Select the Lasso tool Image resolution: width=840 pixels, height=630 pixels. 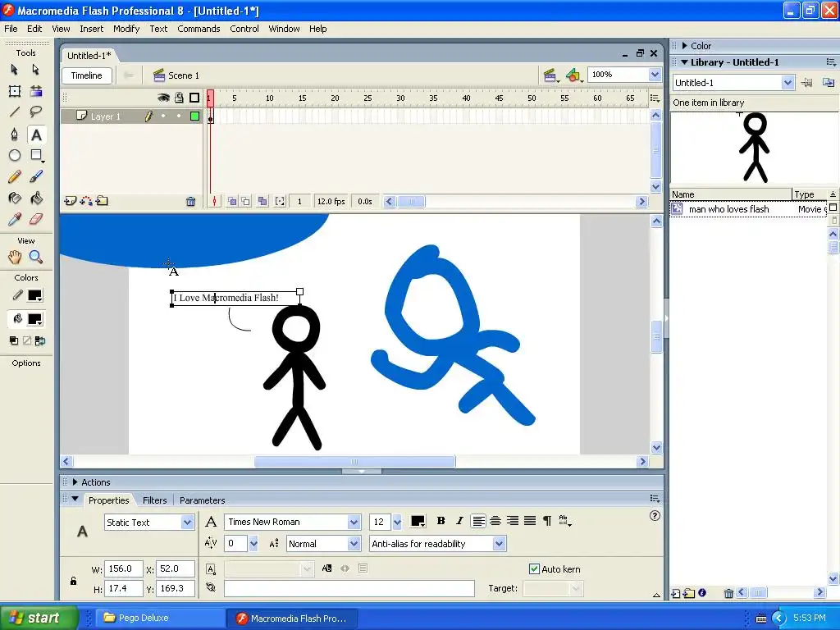click(36, 112)
